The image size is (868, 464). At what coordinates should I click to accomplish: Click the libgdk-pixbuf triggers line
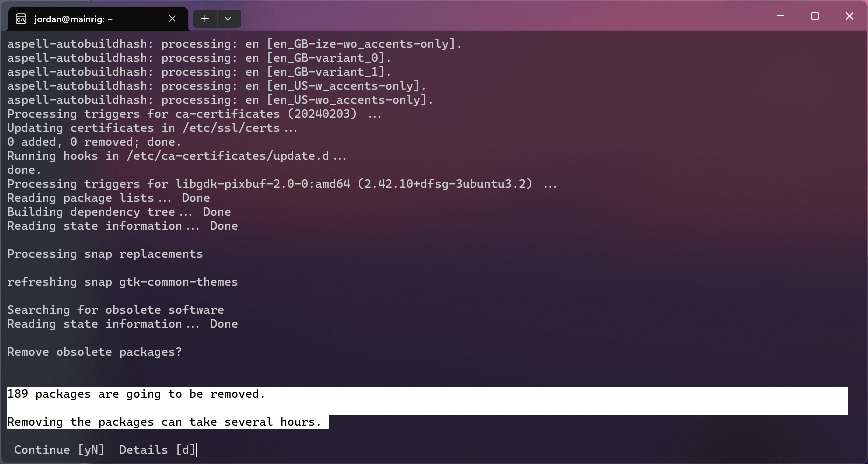[282, 184]
